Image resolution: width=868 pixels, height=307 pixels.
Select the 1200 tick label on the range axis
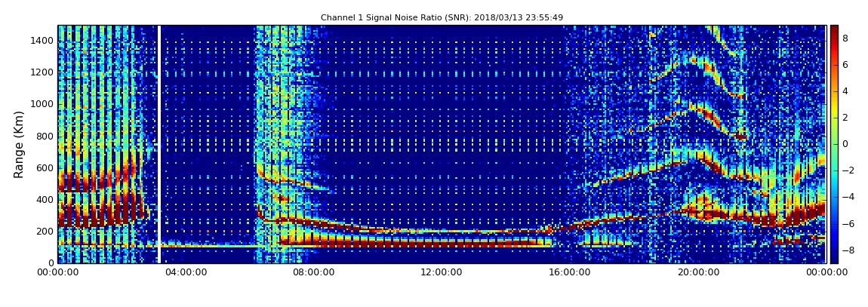coord(42,72)
